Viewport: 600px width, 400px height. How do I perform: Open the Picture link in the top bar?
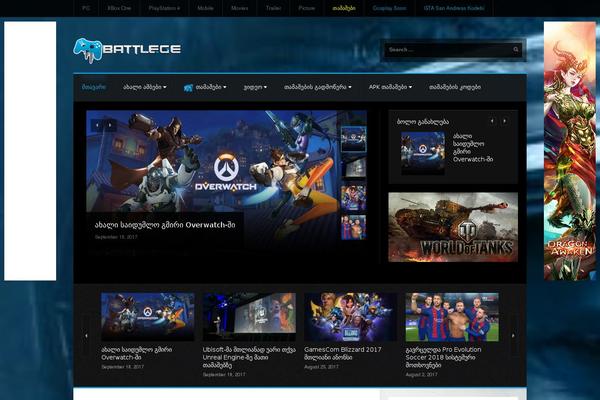(x=307, y=8)
